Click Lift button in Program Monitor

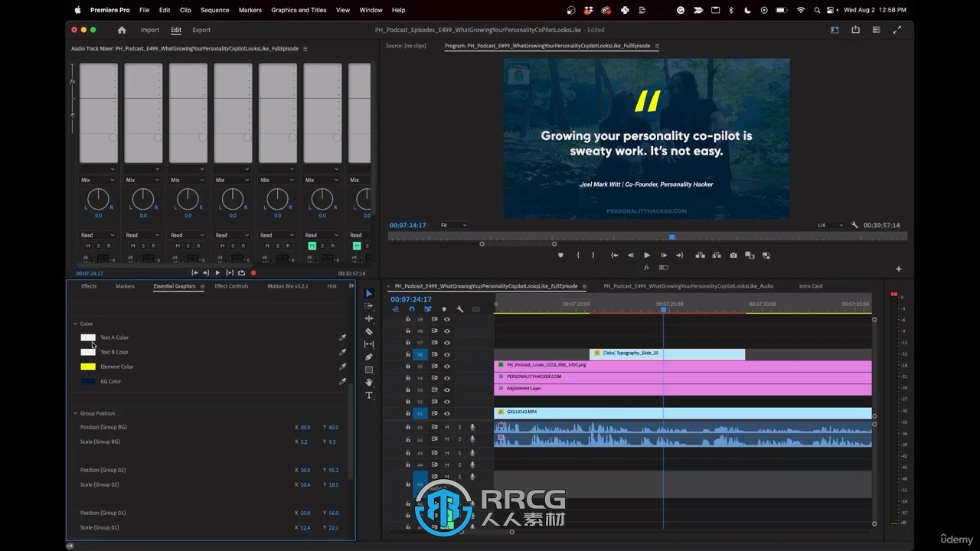[x=700, y=256]
